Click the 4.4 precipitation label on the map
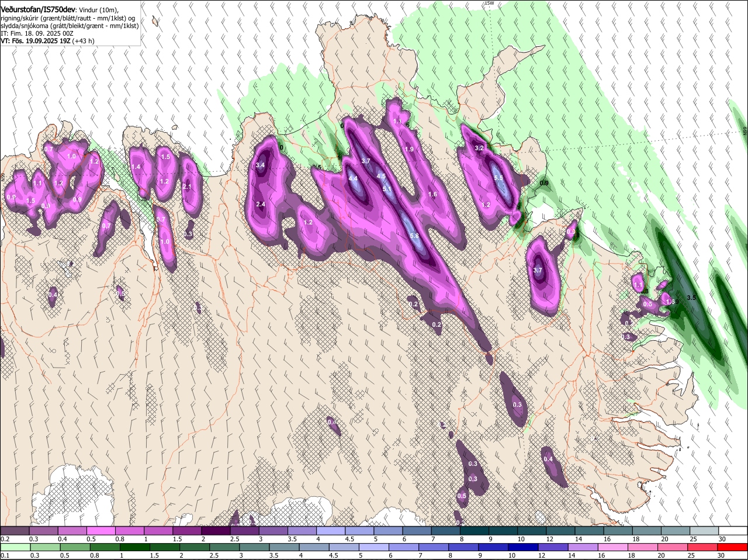748x560 pixels. pos(353,179)
